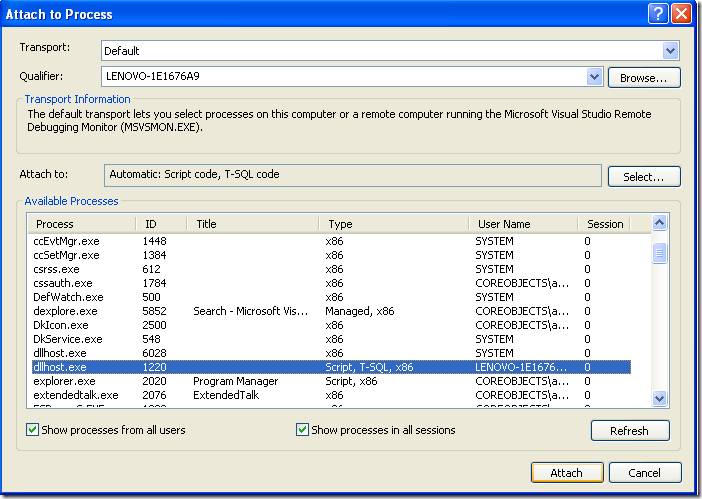
Task: Select the extendedtalk.exe process row
Action: coord(331,395)
